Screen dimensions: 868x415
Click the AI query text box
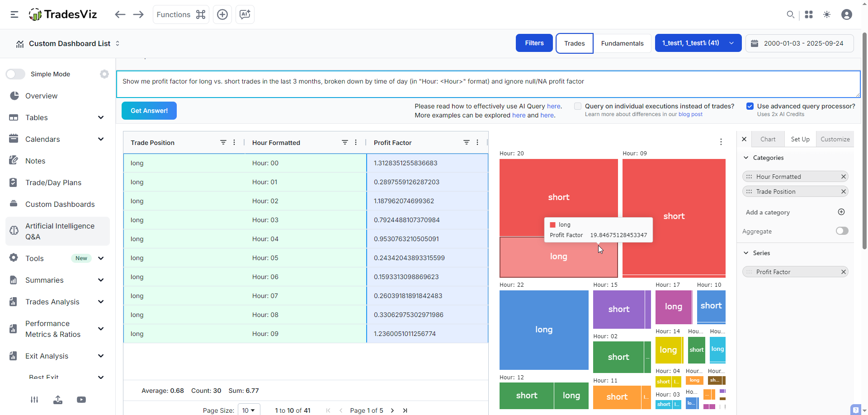[488, 84]
